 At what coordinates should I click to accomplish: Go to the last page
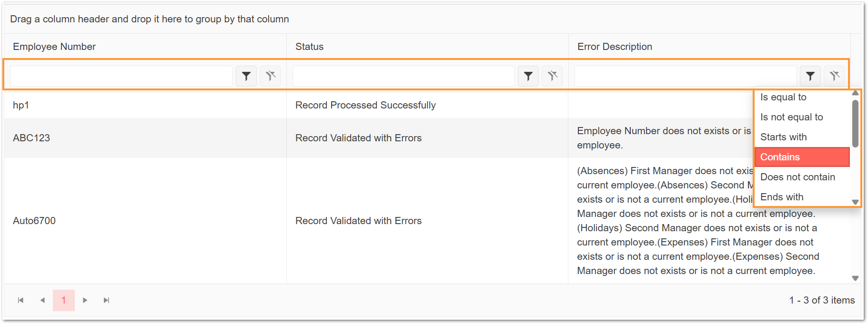pos(106,300)
